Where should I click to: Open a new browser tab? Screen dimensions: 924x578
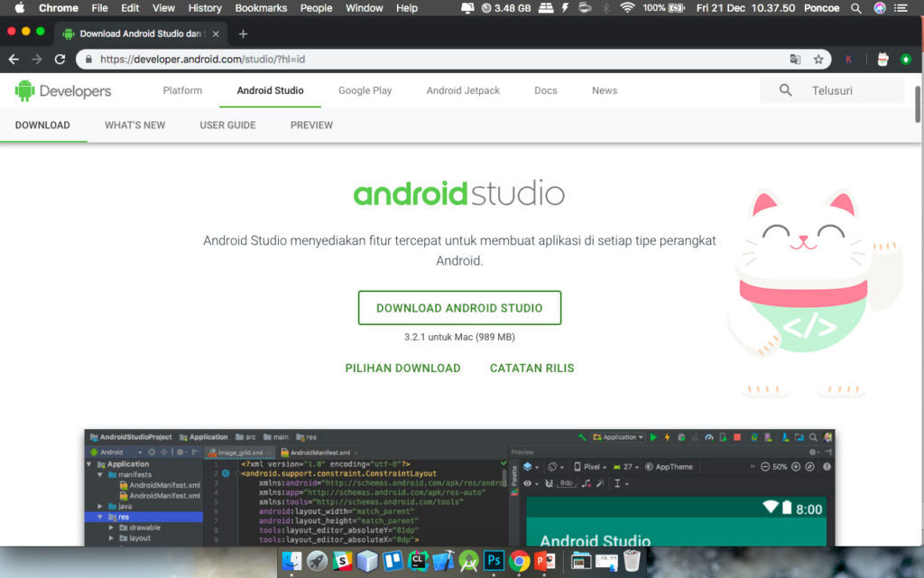point(243,33)
